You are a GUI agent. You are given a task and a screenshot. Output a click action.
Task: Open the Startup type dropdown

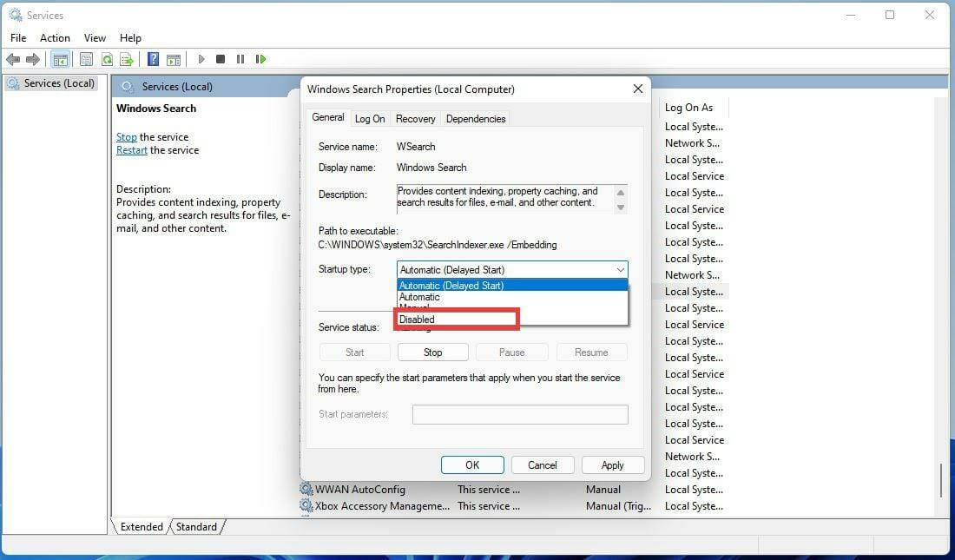point(620,269)
